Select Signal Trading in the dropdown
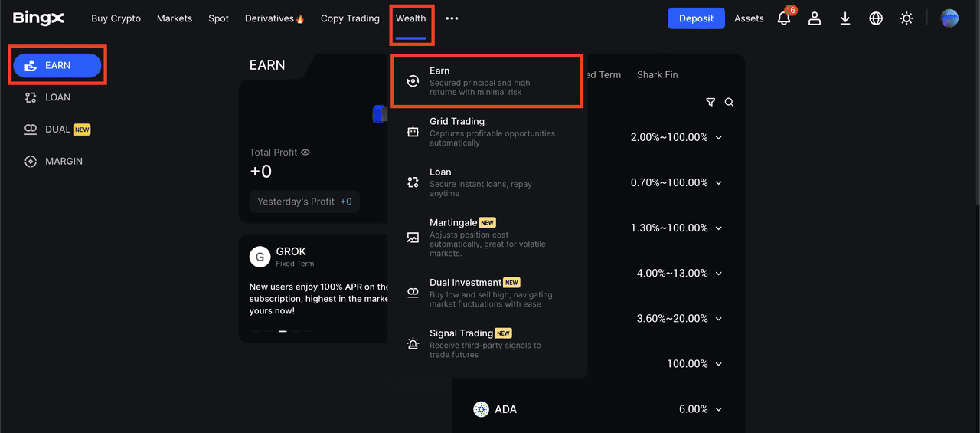Screen dimensions: 980x433 (487, 343)
